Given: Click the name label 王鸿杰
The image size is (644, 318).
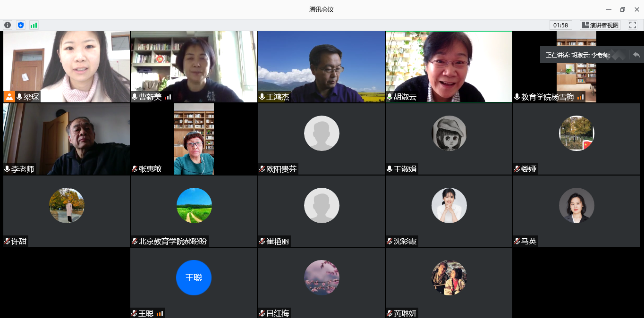Looking at the screenshot, I should click(278, 97).
